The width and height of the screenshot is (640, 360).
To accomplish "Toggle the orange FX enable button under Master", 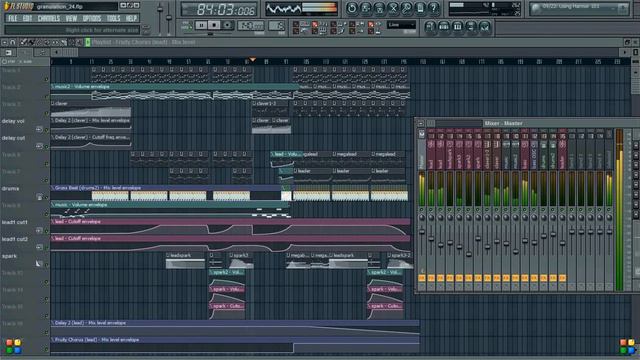I will 422,278.
